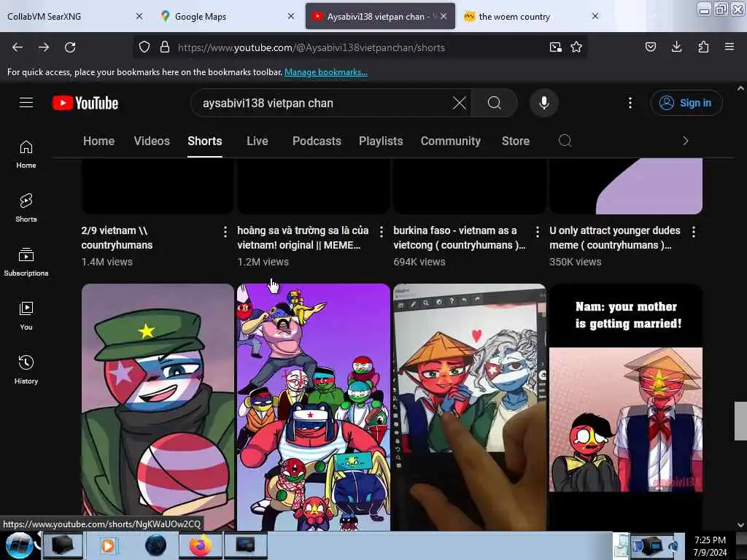Open the Firefox application menu
The image size is (747, 560).
click(x=729, y=47)
